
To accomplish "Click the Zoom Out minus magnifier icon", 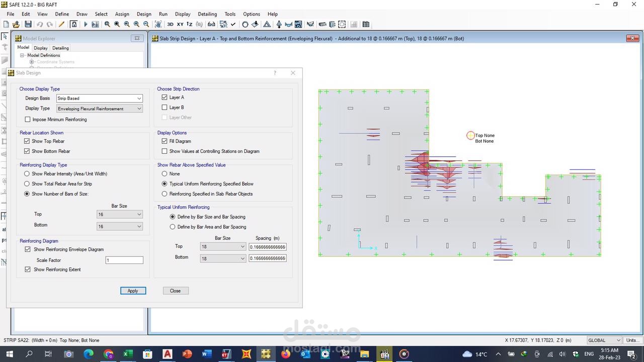I will pos(146,24).
